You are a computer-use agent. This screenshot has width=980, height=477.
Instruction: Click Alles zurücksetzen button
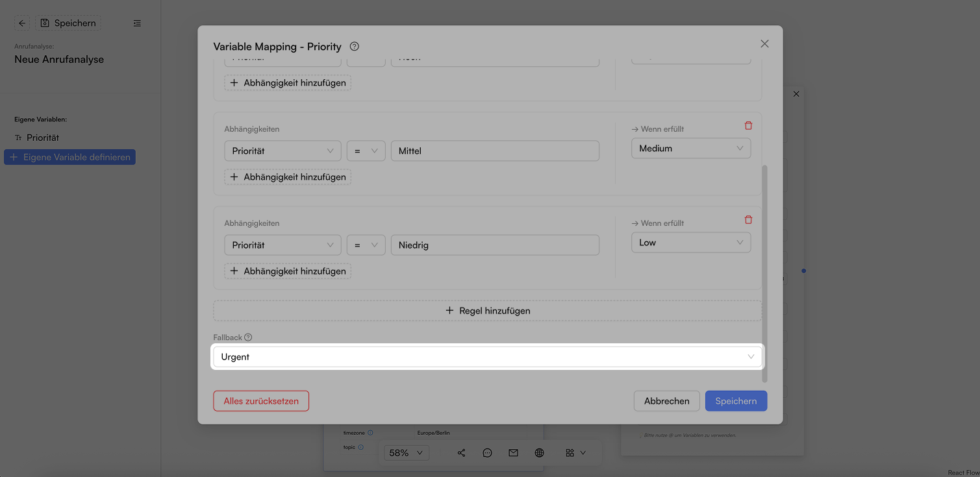(261, 401)
